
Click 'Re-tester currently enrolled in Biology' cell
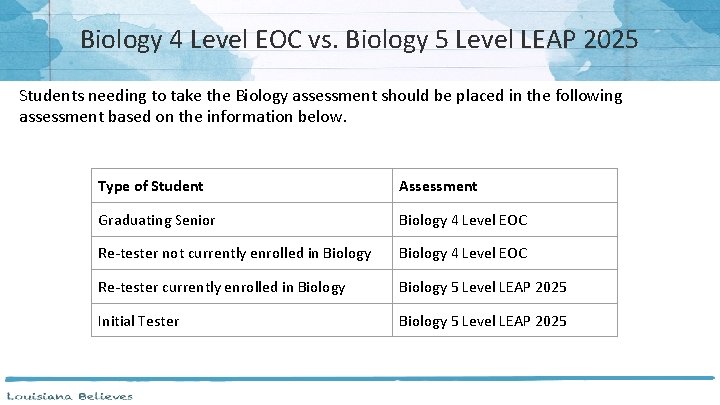(x=221, y=287)
